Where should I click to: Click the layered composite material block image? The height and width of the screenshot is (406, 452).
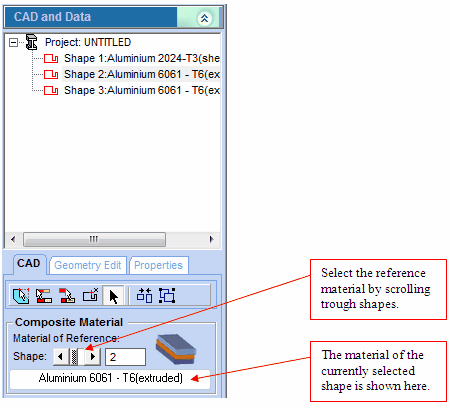(x=176, y=349)
